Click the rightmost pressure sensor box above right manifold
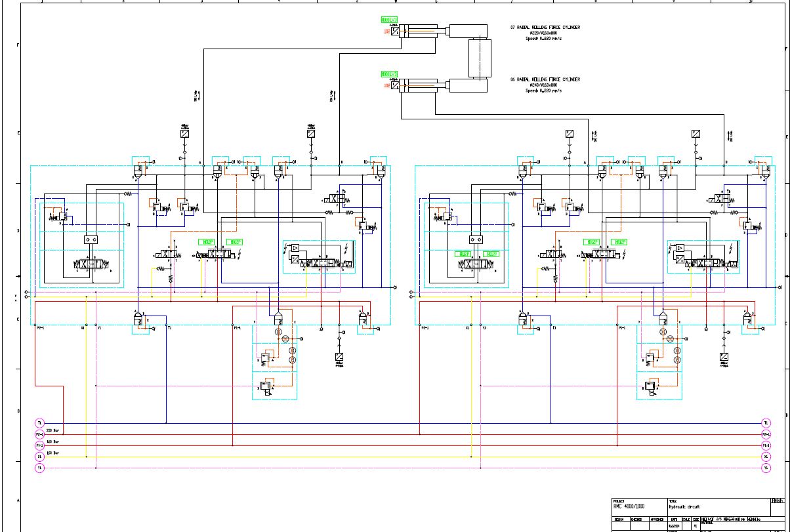790x532 pixels. [x=696, y=133]
